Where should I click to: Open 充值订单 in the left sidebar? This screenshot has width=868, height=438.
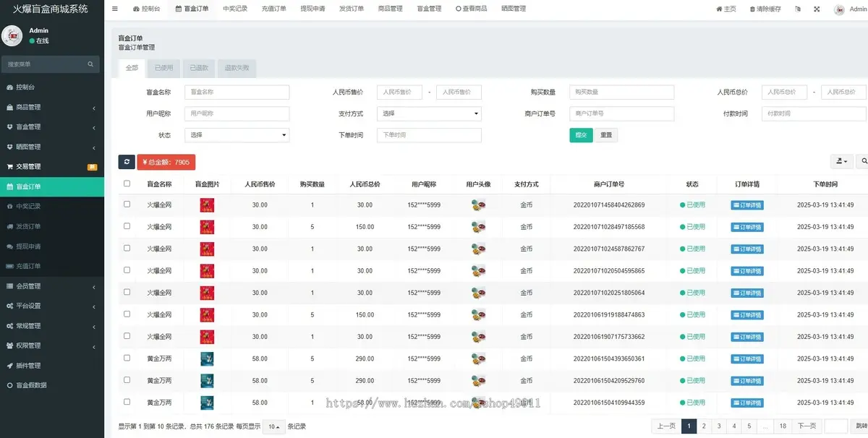pos(52,266)
